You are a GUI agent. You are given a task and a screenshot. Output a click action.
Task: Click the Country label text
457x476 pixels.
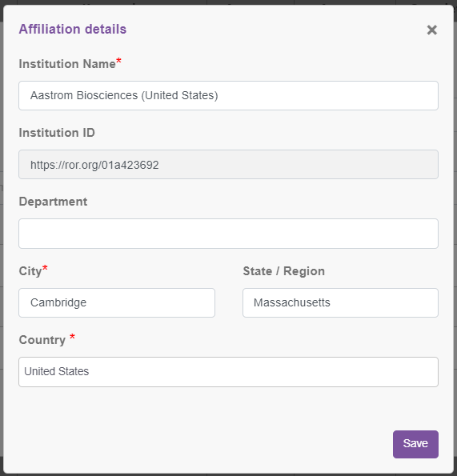pyautogui.click(x=42, y=340)
